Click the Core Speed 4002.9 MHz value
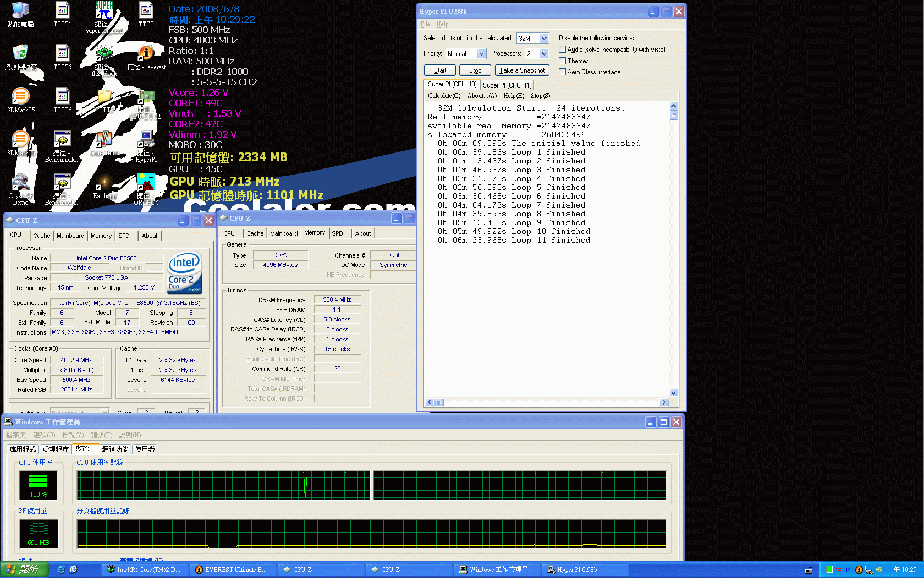The height and width of the screenshot is (578, 924). pyautogui.click(x=76, y=360)
